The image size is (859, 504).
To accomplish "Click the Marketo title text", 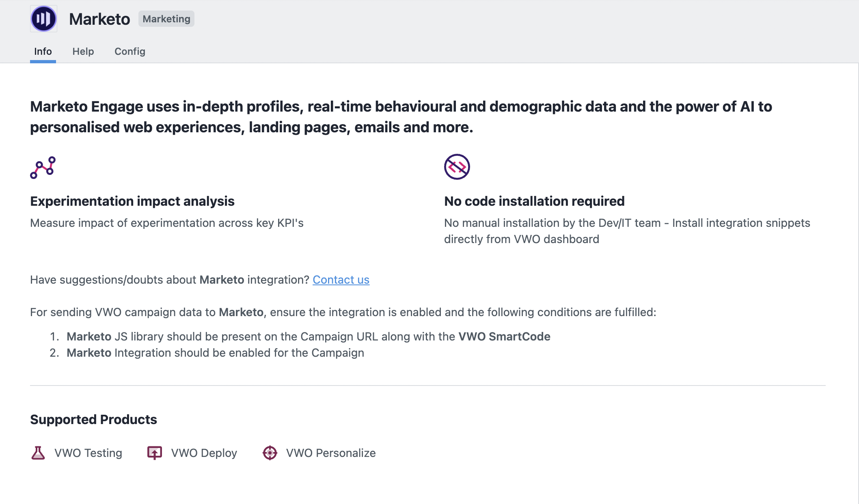I will (x=99, y=19).
